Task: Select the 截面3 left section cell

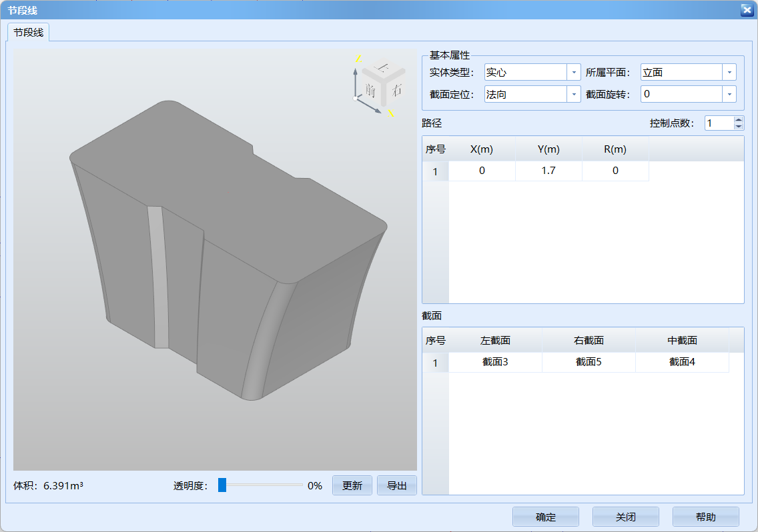Action: coord(495,363)
